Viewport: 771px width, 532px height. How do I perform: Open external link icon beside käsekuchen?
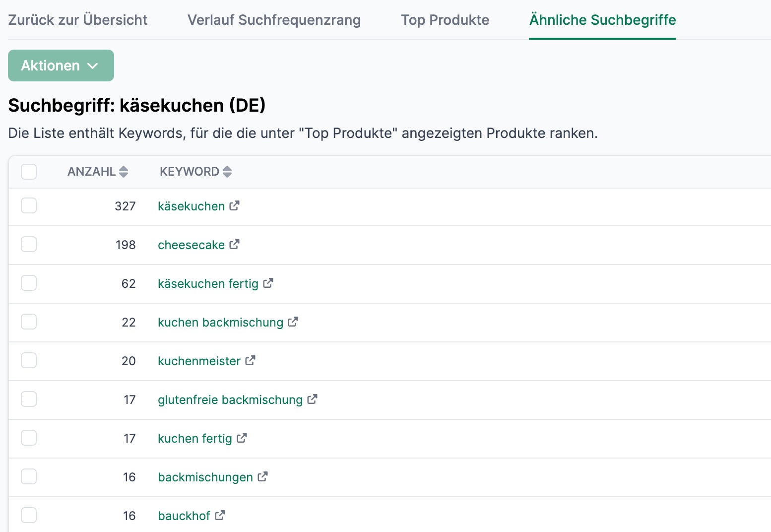coord(235,205)
